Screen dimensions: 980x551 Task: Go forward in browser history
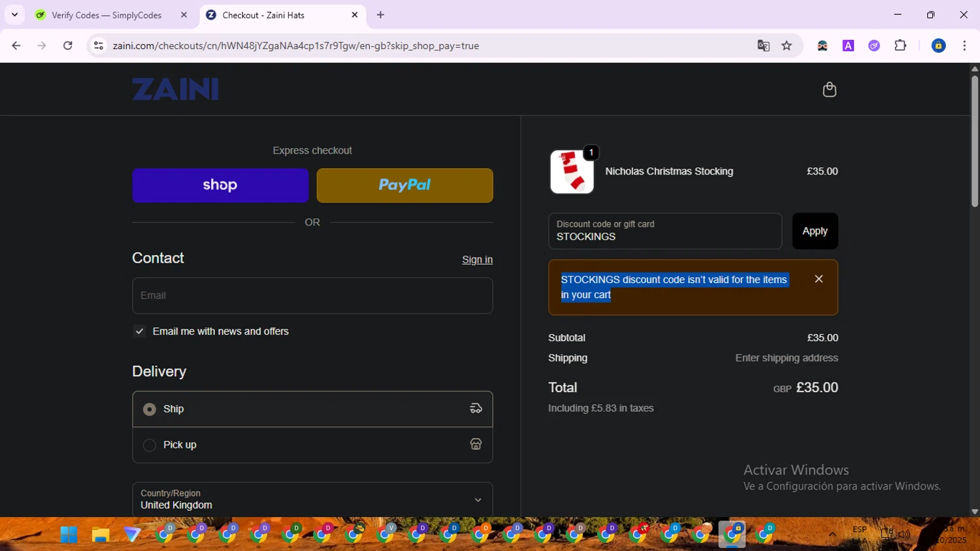42,46
